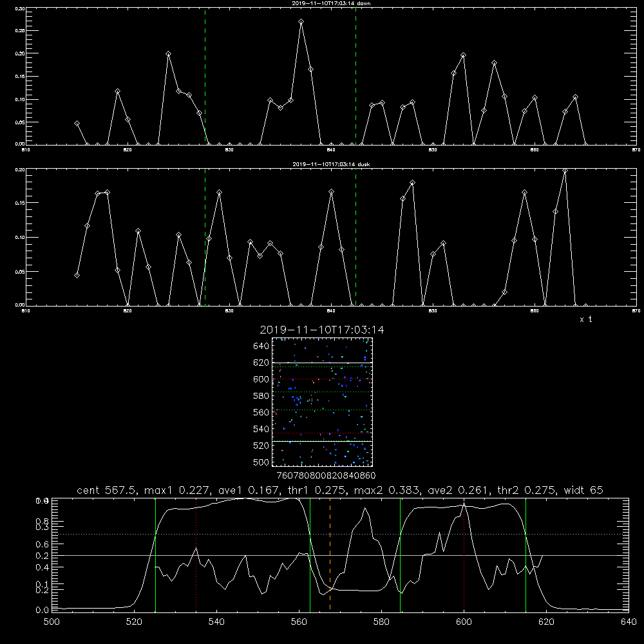Click the '580' x-axis label of the bottom plot
Image resolution: width=644 pixels, height=644 pixels.
click(381, 622)
